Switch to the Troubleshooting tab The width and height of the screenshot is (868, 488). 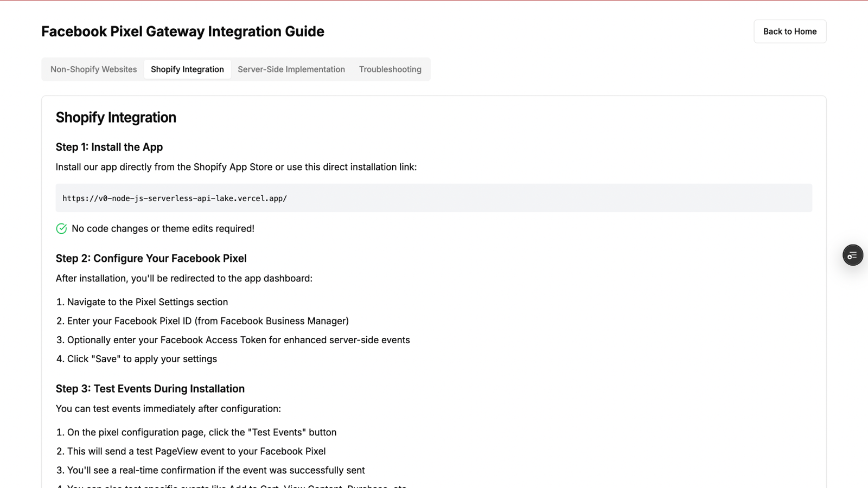(390, 69)
